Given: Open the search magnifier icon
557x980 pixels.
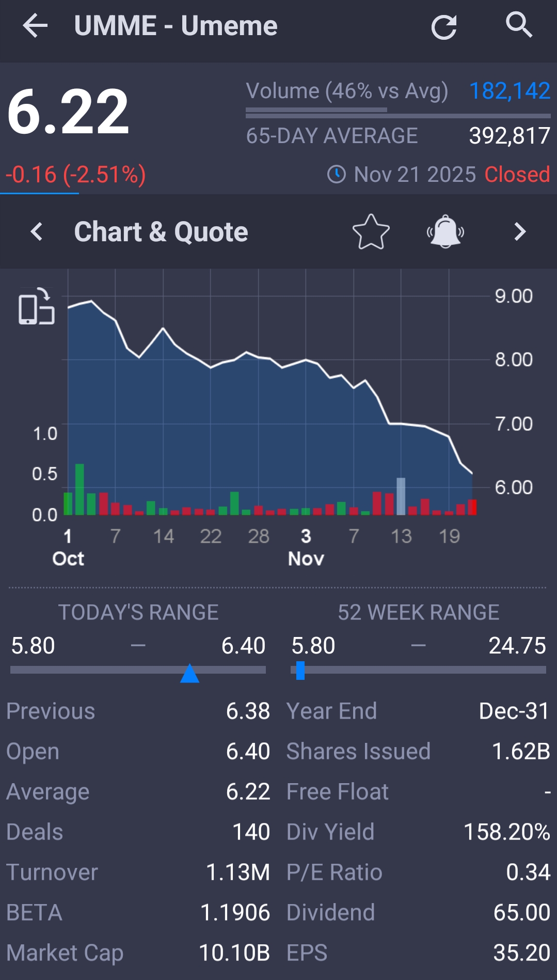Looking at the screenshot, I should point(518,25).
